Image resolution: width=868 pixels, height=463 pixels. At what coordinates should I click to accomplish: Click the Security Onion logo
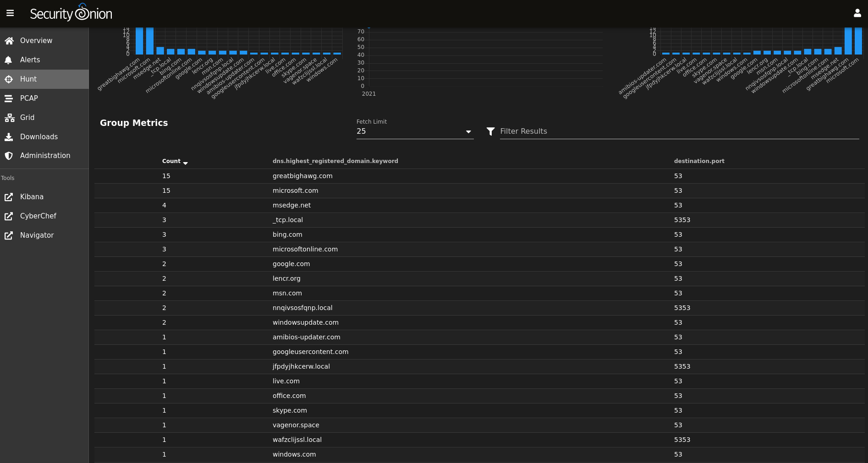point(71,13)
